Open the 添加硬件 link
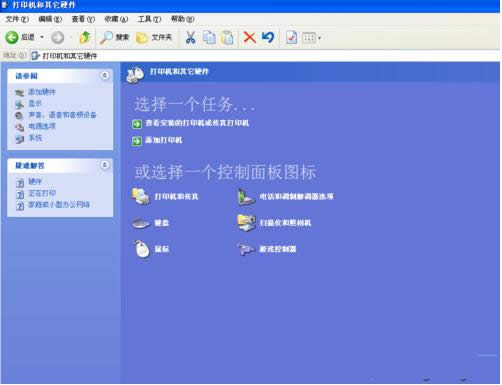 pyautogui.click(x=42, y=92)
